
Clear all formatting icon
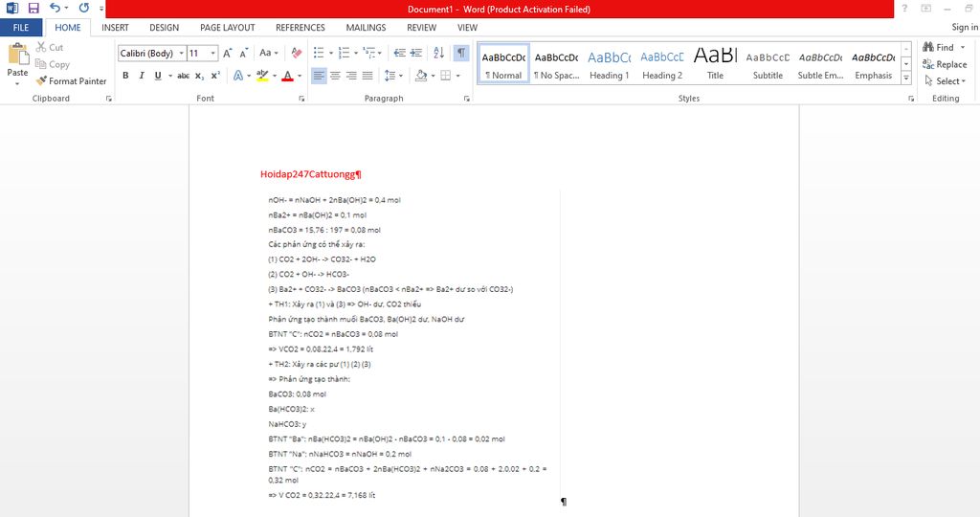click(297, 54)
